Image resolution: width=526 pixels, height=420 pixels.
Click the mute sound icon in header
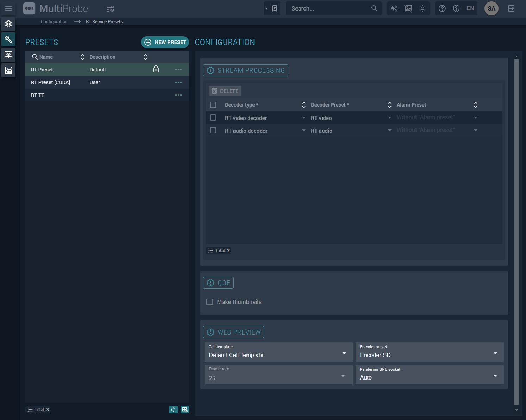[x=394, y=8]
